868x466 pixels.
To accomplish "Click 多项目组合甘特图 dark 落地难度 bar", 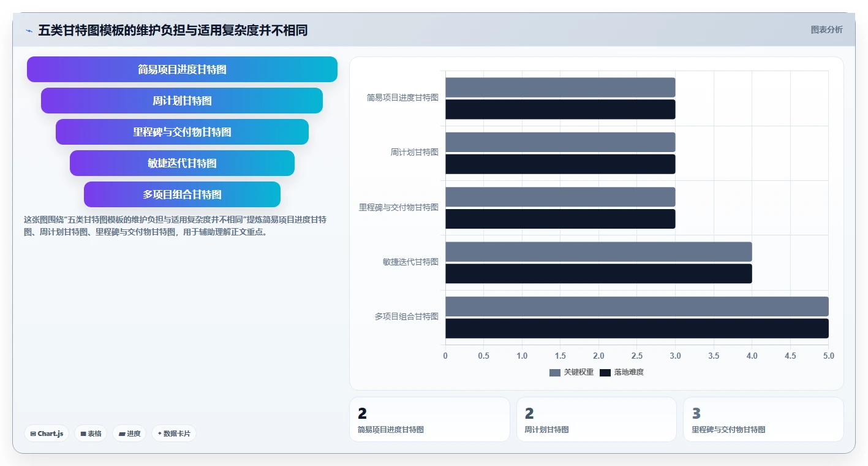I will pos(637,328).
